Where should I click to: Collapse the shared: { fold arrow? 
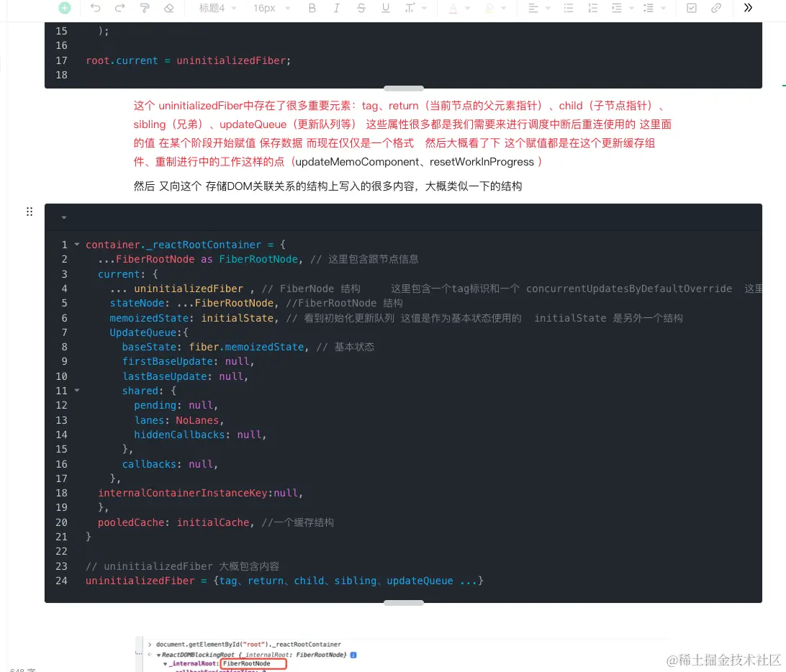(x=77, y=390)
